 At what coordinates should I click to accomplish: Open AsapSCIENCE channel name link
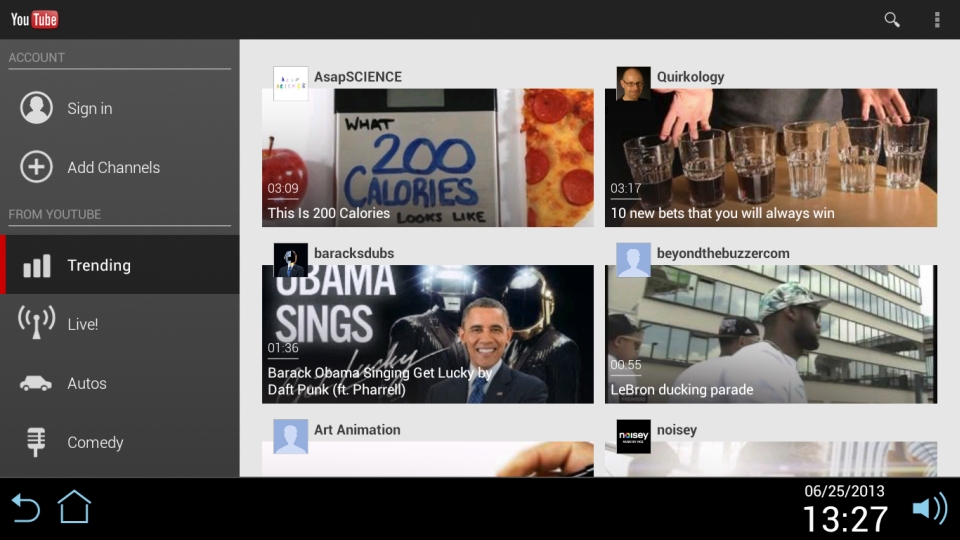(x=358, y=77)
